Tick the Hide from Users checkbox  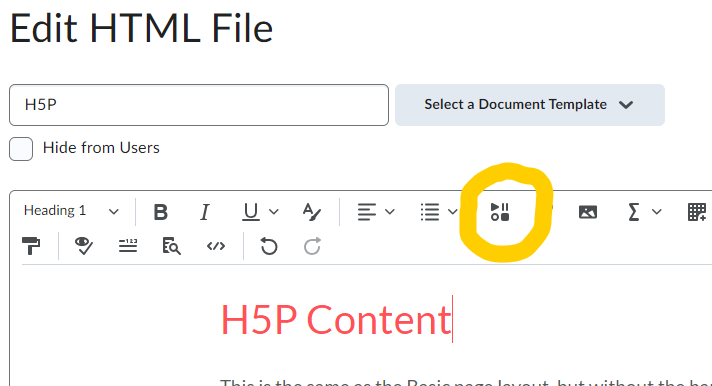coord(21,148)
